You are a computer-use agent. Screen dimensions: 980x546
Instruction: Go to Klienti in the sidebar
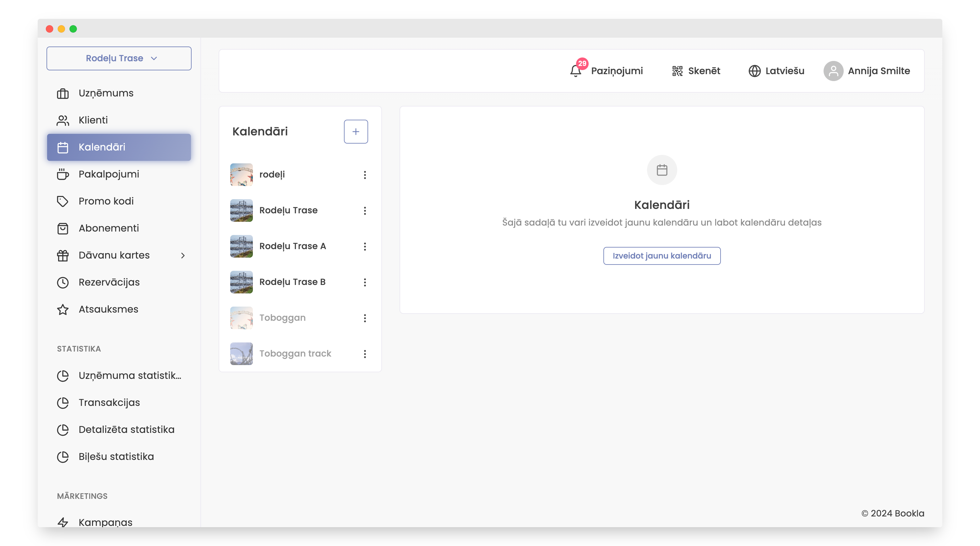pyautogui.click(x=93, y=120)
